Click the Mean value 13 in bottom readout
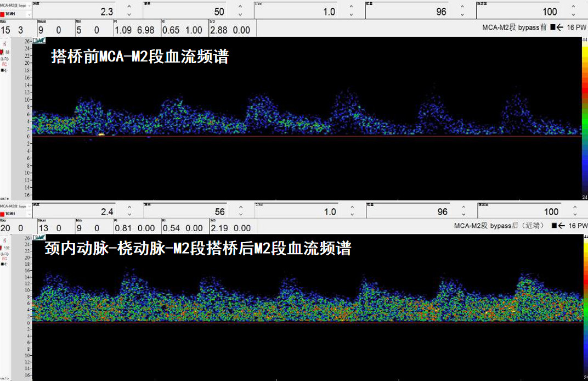Viewport: 588px width, 381px height. pos(43,228)
